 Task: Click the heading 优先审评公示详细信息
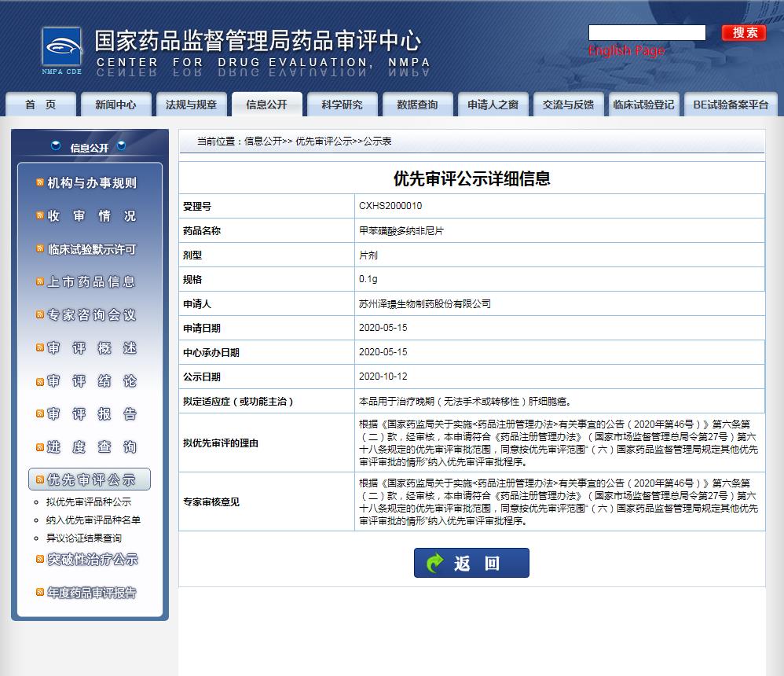point(471,178)
